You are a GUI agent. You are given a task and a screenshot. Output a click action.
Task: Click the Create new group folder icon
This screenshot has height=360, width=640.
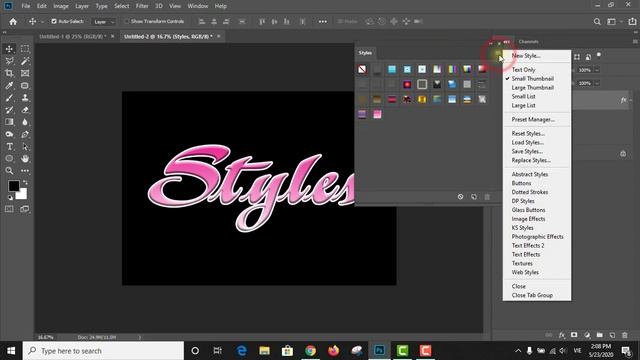click(599, 335)
